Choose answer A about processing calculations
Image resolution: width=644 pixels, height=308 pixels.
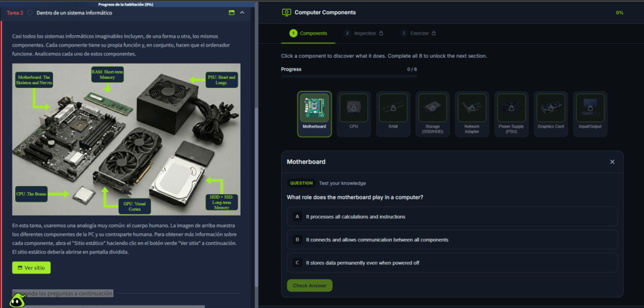click(x=452, y=216)
